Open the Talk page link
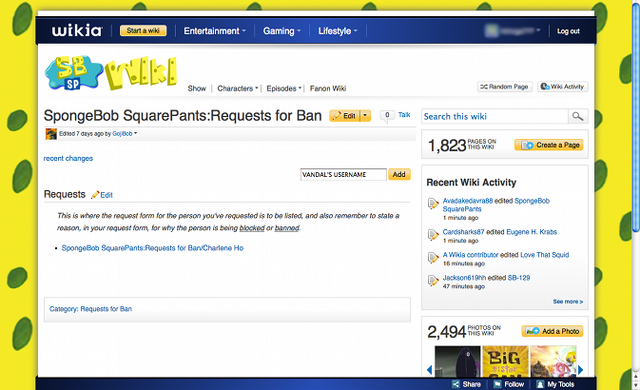This screenshot has width=640, height=390. click(x=404, y=115)
